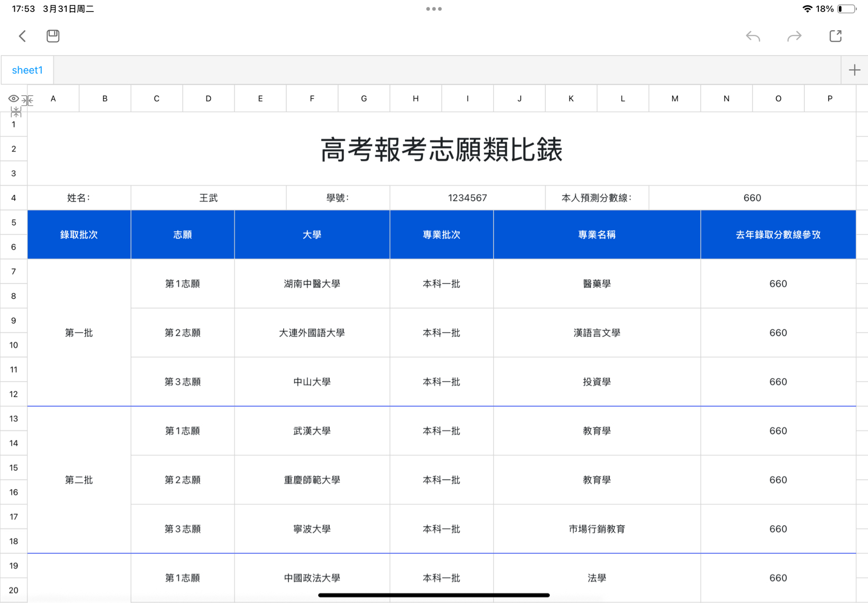This screenshot has width=868, height=603.
Task: Select the 湖南中醫大學 cell
Action: (312, 284)
